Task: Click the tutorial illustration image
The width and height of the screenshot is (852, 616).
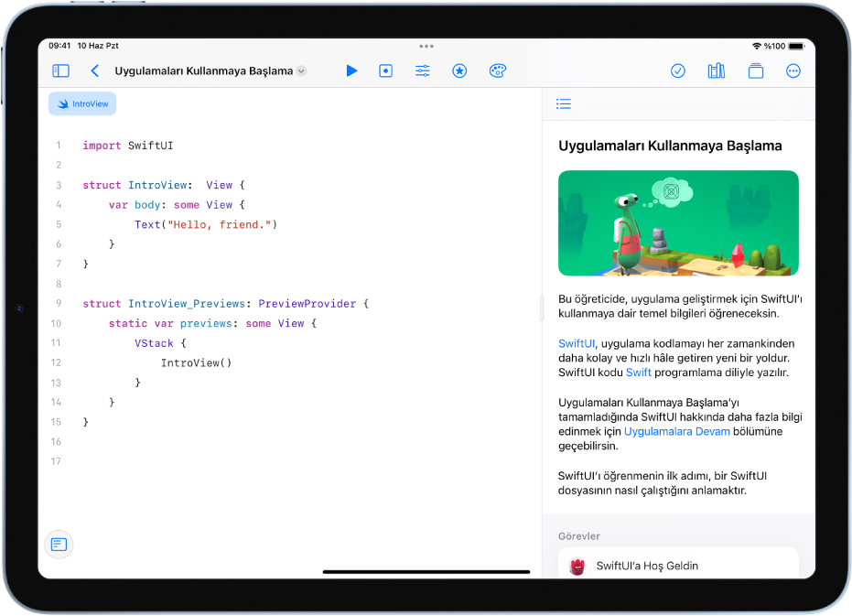Action: (x=678, y=223)
